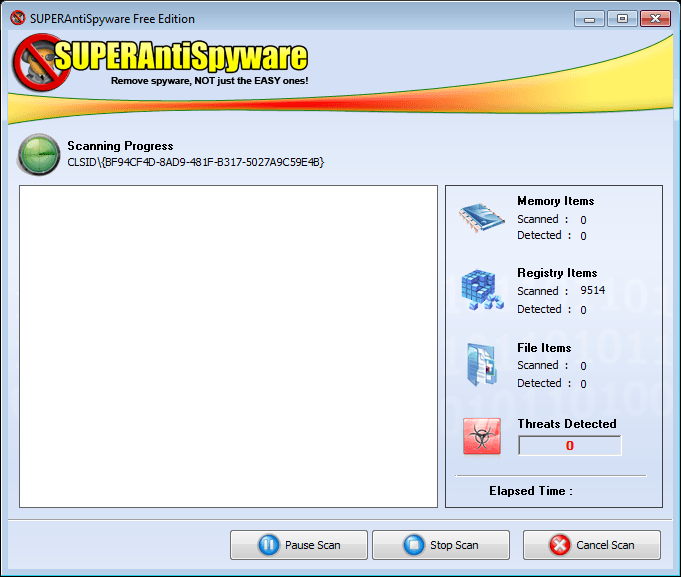The height and width of the screenshot is (577, 681).
Task: Cancel the scan with Cancel Scan button
Action: pyautogui.click(x=591, y=545)
